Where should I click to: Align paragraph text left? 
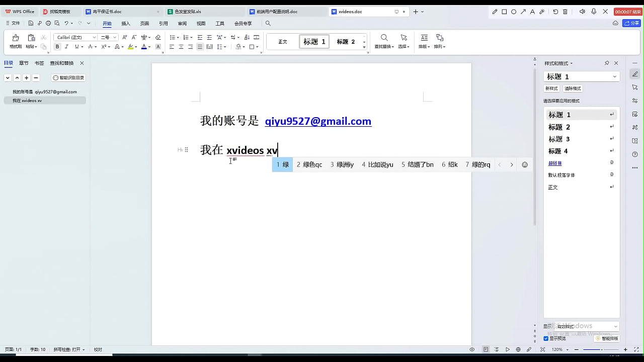(172, 47)
